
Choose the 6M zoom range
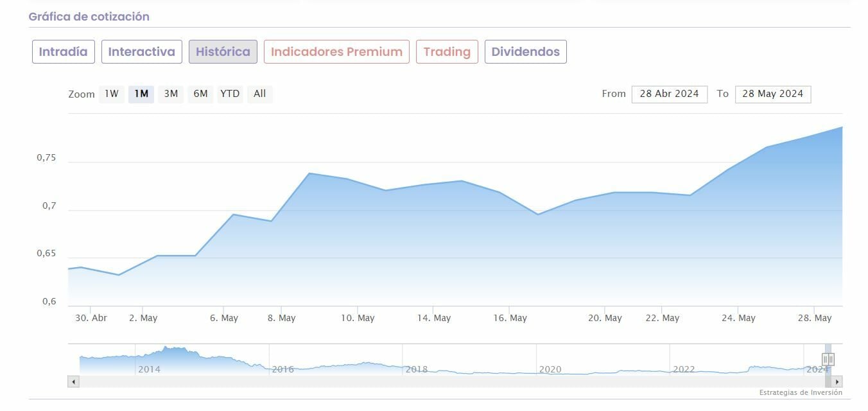[200, 94]
